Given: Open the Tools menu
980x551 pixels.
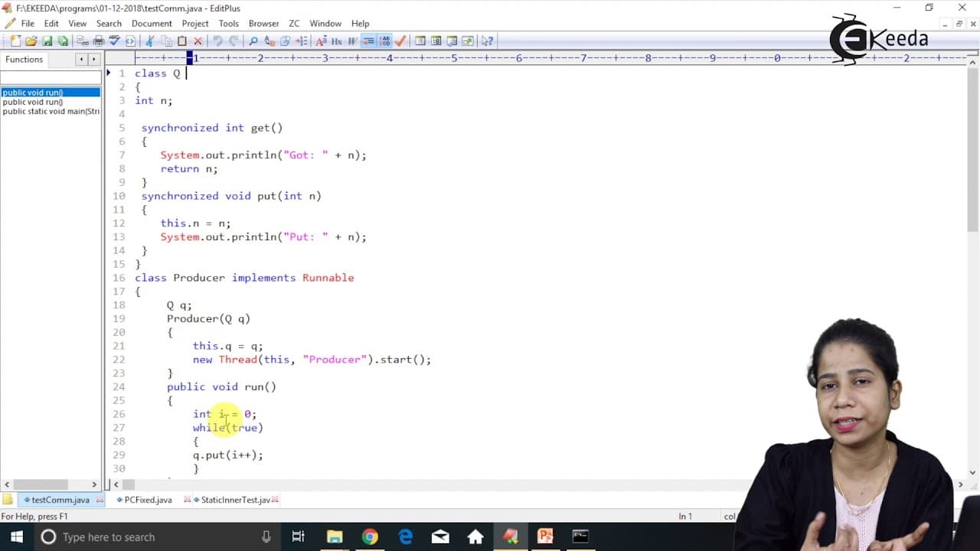Looking at the screenshot, I should pyautogui.click(x=229, y=23).
